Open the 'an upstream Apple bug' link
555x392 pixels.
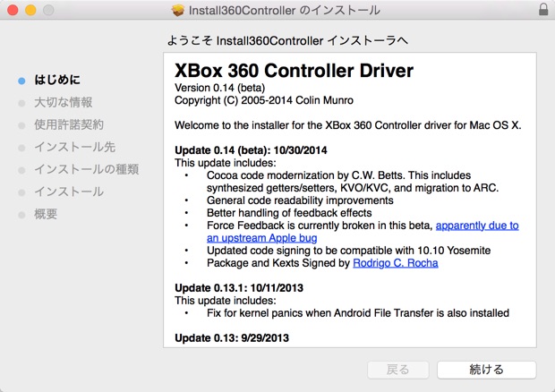(x=262, y=238)
